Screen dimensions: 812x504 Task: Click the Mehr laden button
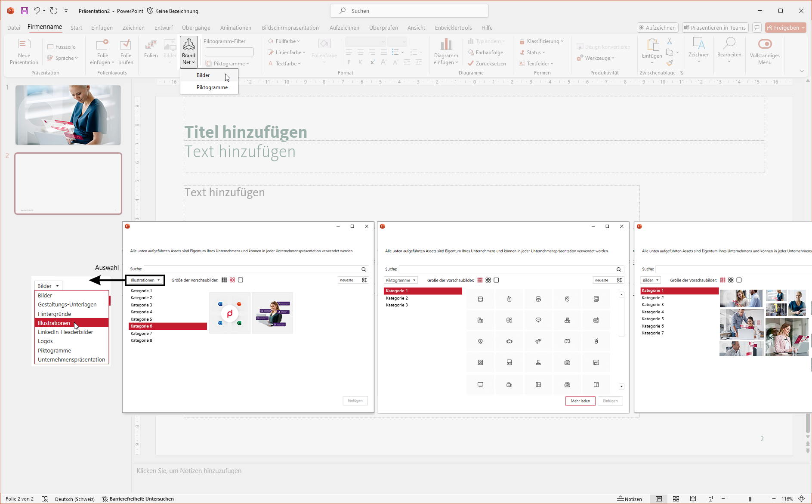tap(580, 401)
